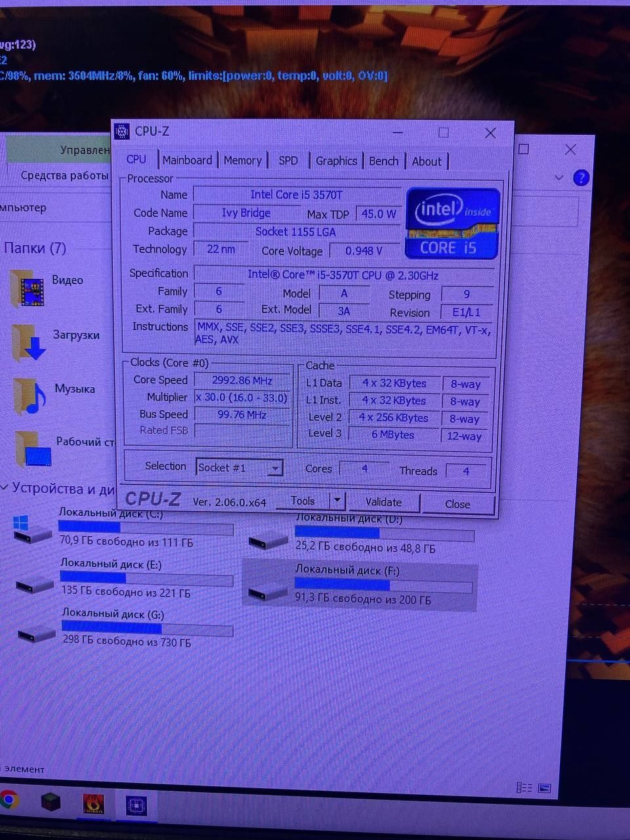Image resolution: width=630 pixels, height=840 pixels.
Task: Click the Bus Speed value 99.76 MHz
Action: [241, 415]
